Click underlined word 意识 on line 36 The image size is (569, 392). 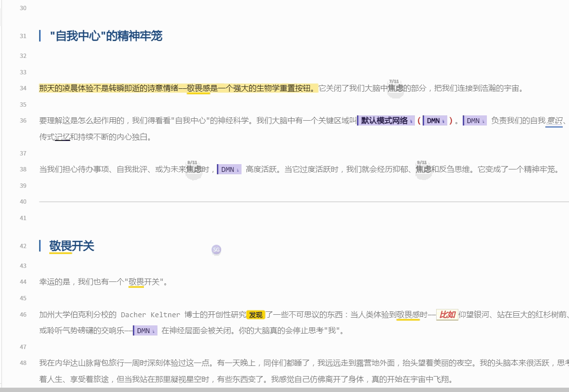pyautogui.click(x=554, y=121)
